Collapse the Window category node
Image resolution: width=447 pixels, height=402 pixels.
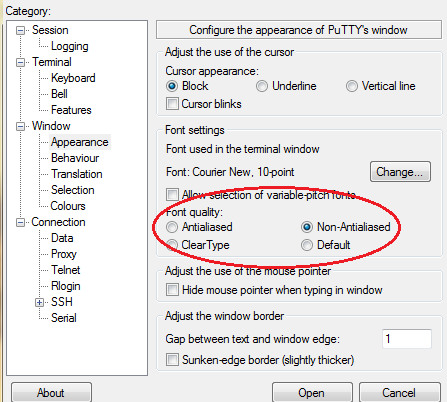coord(20,127)
